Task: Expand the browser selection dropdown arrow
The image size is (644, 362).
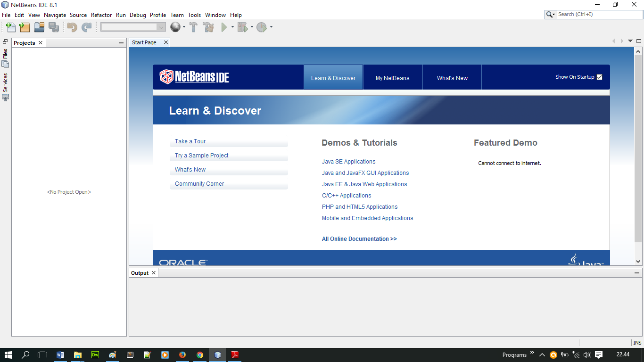Action: 184,27
